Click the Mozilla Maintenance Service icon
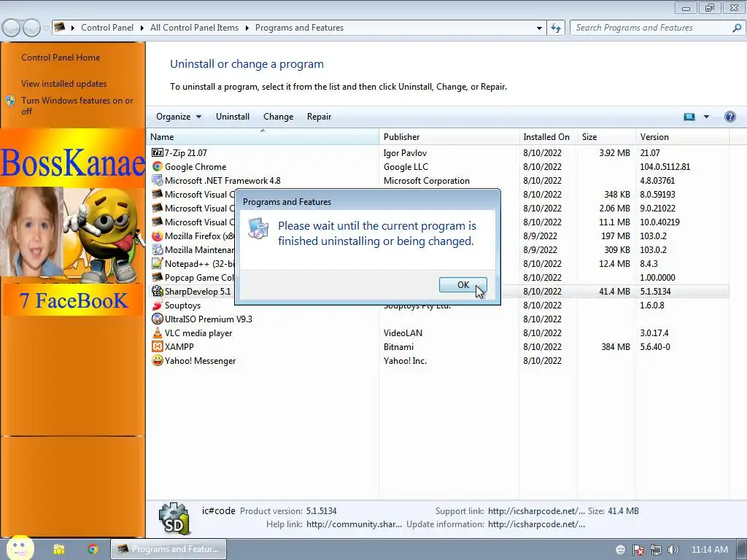This screenshot has height=560, width=747. click(158, 249)
